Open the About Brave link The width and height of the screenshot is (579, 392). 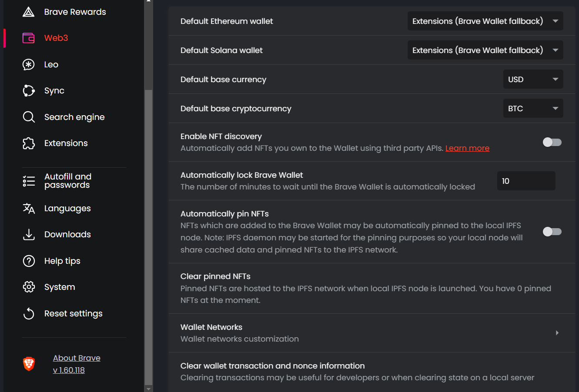pyautogui.click(x=77, y=358)
